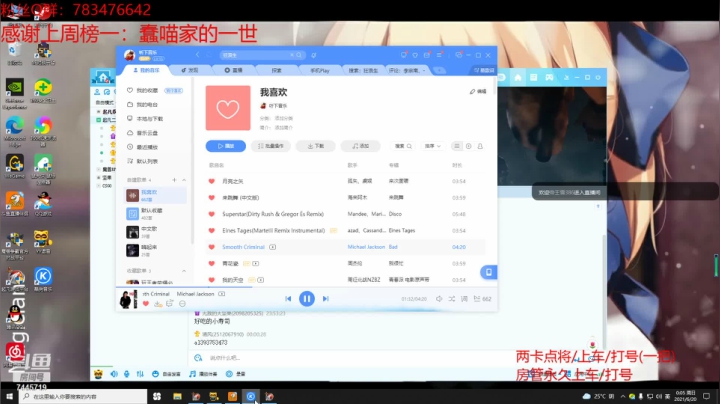Switch to the 我的音乐 tab
Viewport: 720px width, 404px height.
146,70
